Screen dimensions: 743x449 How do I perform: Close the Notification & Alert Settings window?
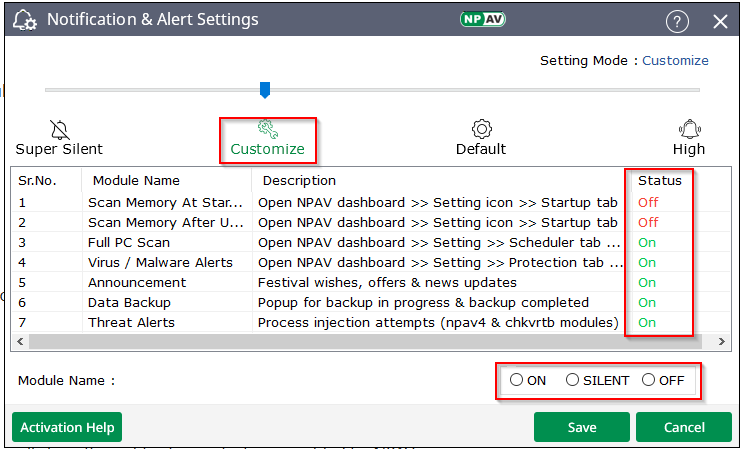click(719, 21)
